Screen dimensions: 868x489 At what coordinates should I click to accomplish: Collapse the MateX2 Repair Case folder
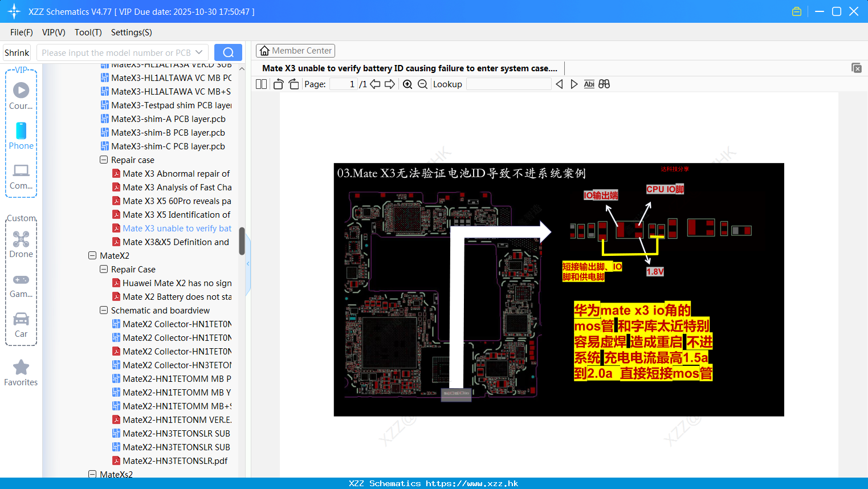pyautogui.click(x=104, y=269)
